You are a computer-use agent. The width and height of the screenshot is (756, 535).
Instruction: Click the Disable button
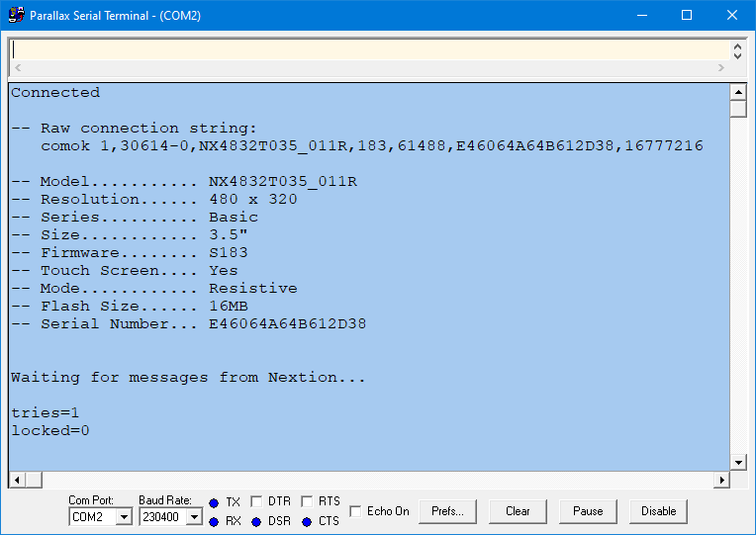click(658, 511)
